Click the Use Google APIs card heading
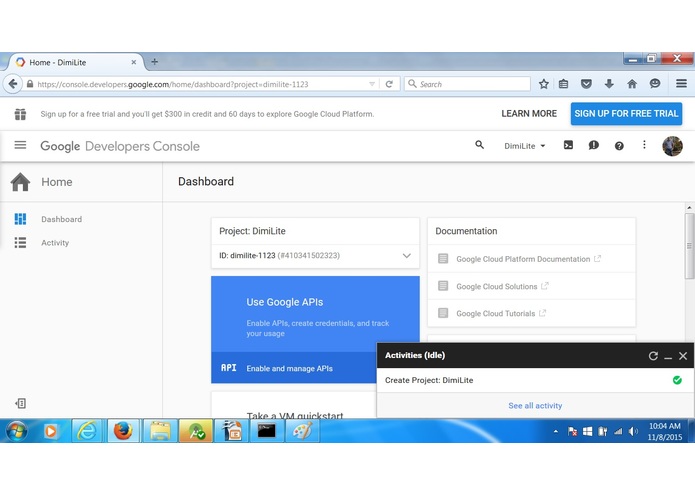This screenshot has height=494, width=695. pyautogui.click(x=285, y=302)
